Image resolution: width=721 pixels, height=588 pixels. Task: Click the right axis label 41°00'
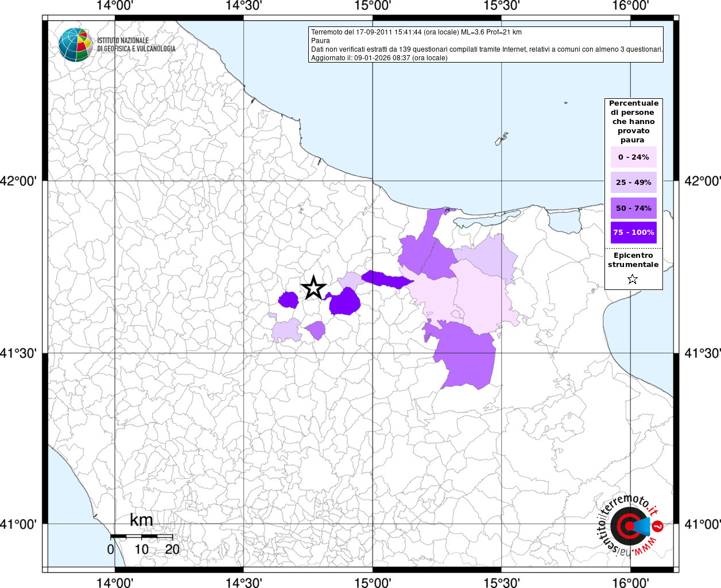pos(703,524)
